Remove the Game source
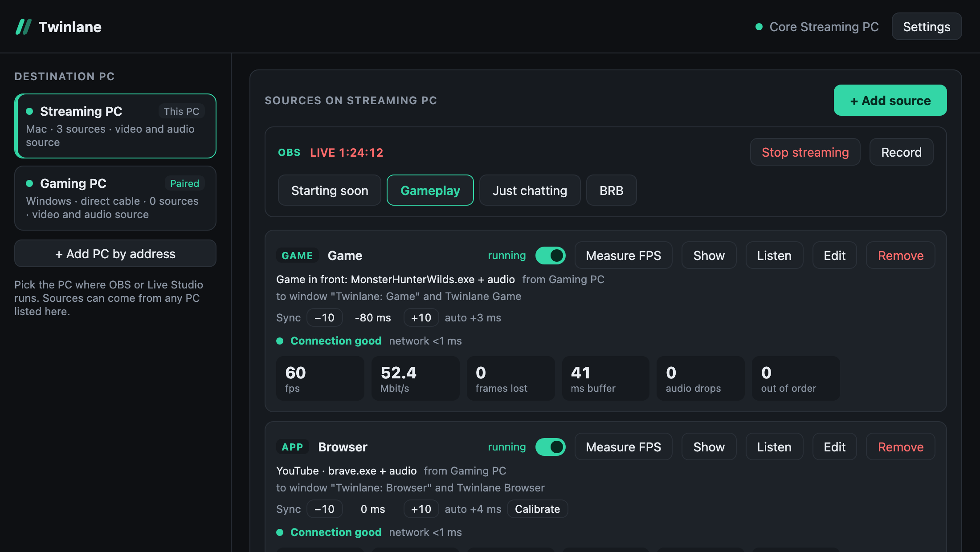Screen dimensions: 980x552 point(900,256)
